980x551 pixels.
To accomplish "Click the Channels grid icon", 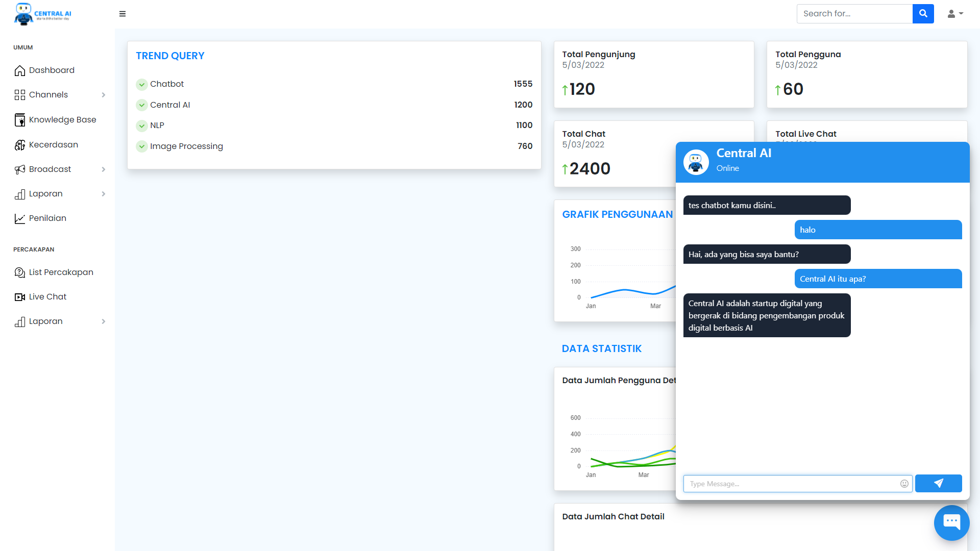I will 20,95.
